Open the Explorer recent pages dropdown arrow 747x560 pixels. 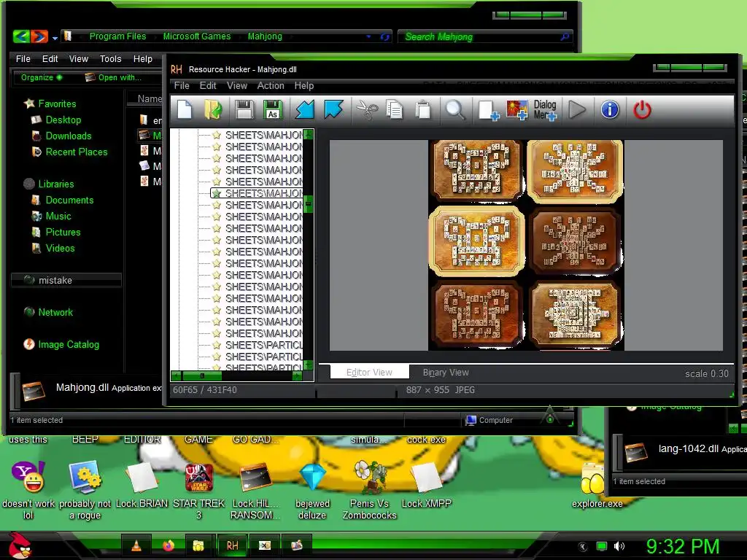[55, 38]
